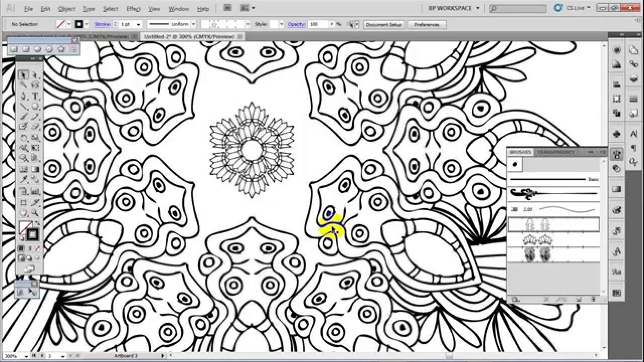
Task: Switch to Draw Inside mode
Action: 38,258
